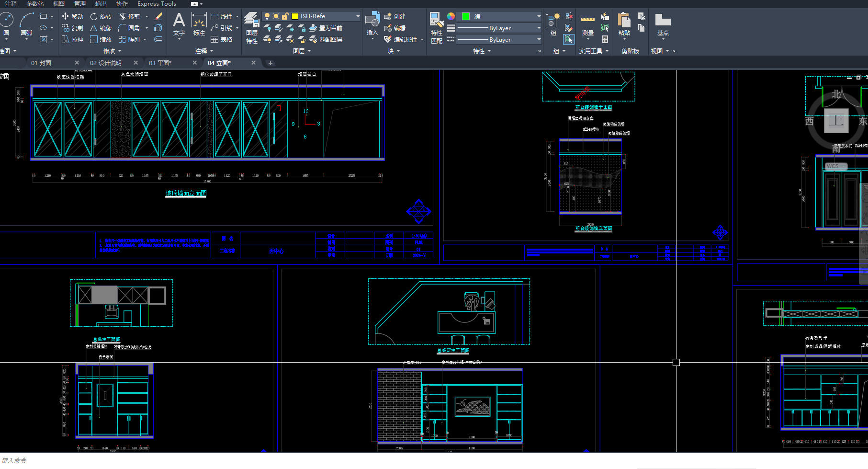
Task: Select the Rotate (旋转) tool
Action: pyautogui.click(x=101, y=16)
